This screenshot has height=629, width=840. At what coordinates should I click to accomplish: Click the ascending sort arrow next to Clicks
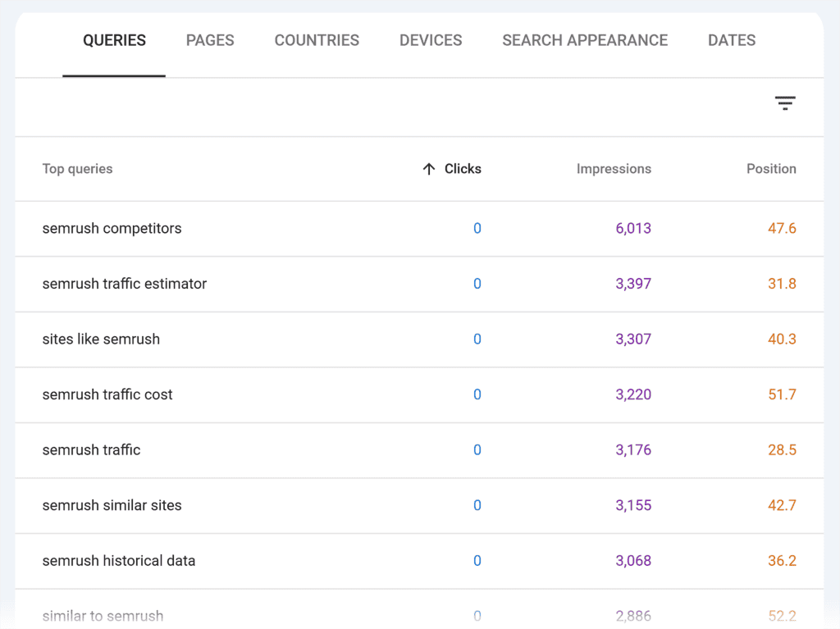click(428, 169)
